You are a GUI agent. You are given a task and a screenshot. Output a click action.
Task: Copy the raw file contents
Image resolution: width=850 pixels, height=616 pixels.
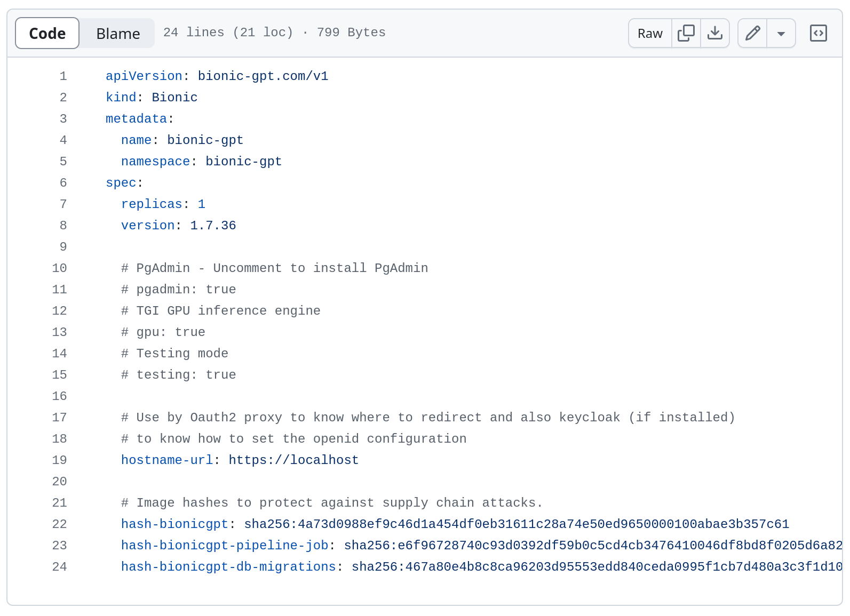(x=686, y=33)
